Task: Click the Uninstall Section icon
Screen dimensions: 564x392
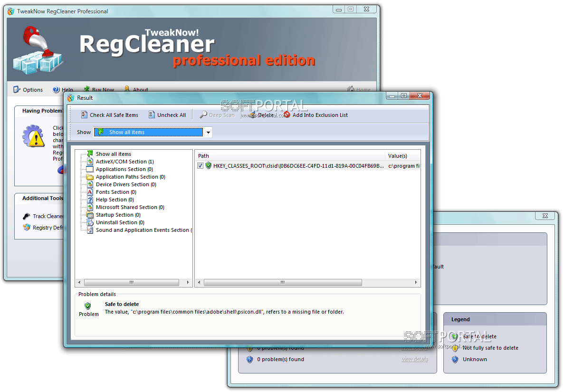Action: pos(90,223)
